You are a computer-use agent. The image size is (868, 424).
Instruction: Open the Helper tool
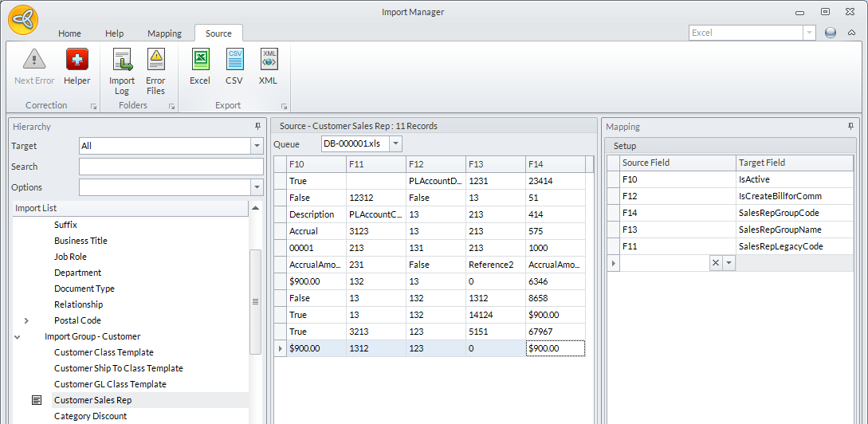(x=77, y=61)
